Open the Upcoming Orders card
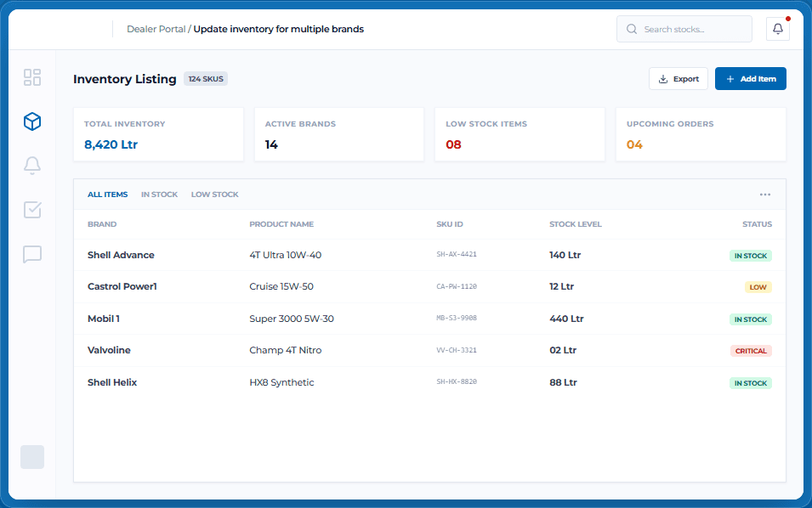Image resolution: width=812 pixels, height=508 pixels. click(x=701, y=134)
